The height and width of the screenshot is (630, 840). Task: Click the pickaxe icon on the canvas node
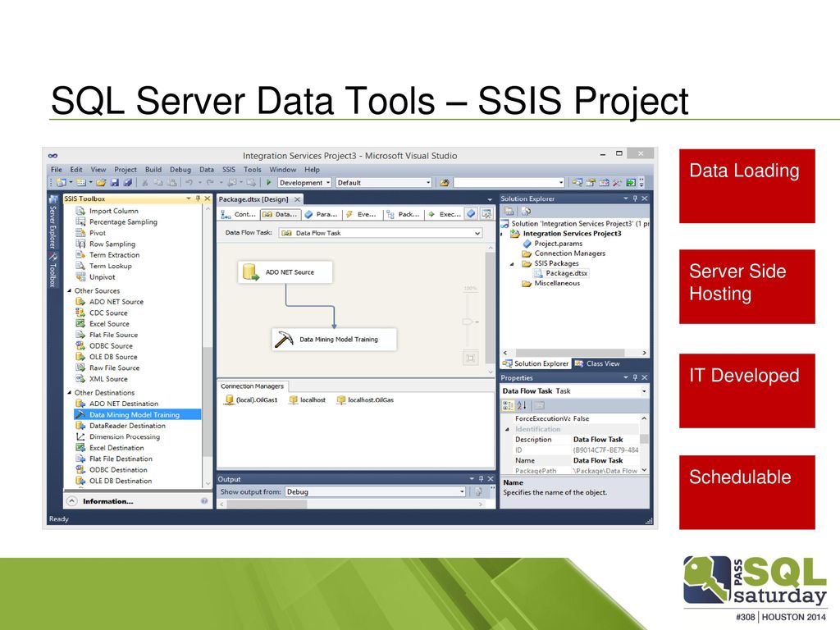click(284, 339)
